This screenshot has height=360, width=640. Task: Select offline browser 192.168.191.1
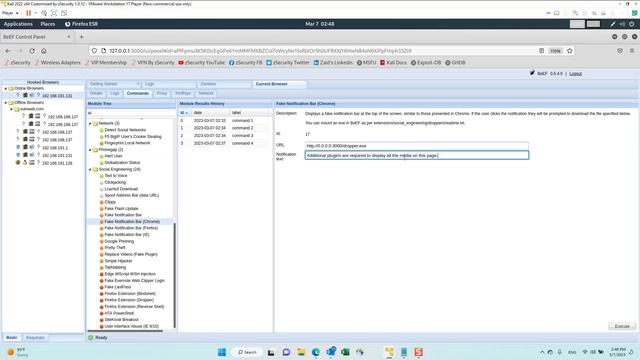[55, 148]
